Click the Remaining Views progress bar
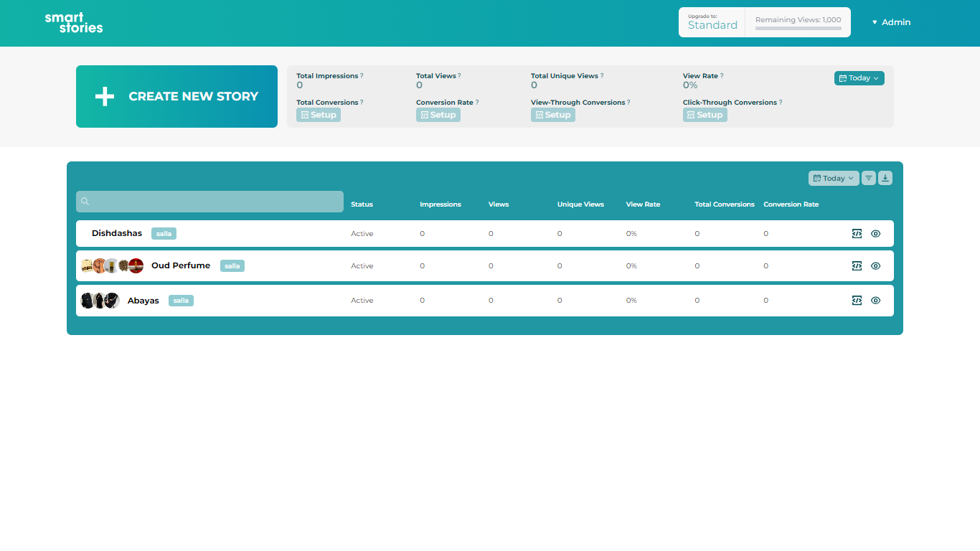 (x=798, y=29)
